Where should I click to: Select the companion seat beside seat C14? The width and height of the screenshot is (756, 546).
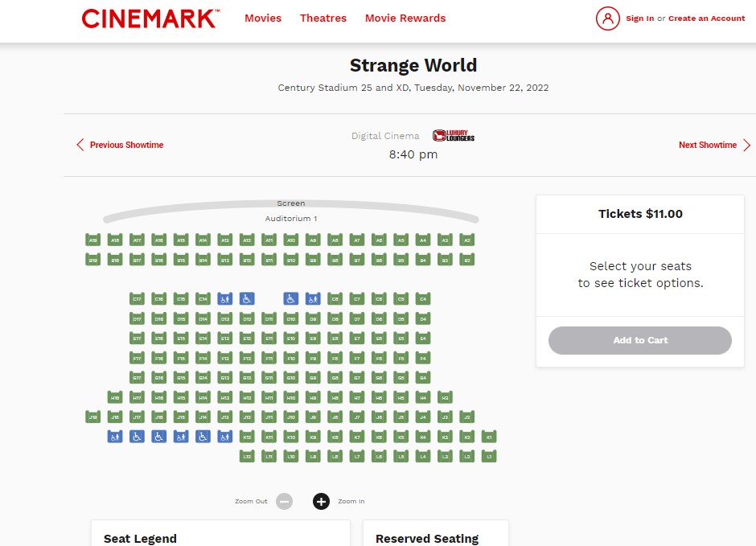225,298
